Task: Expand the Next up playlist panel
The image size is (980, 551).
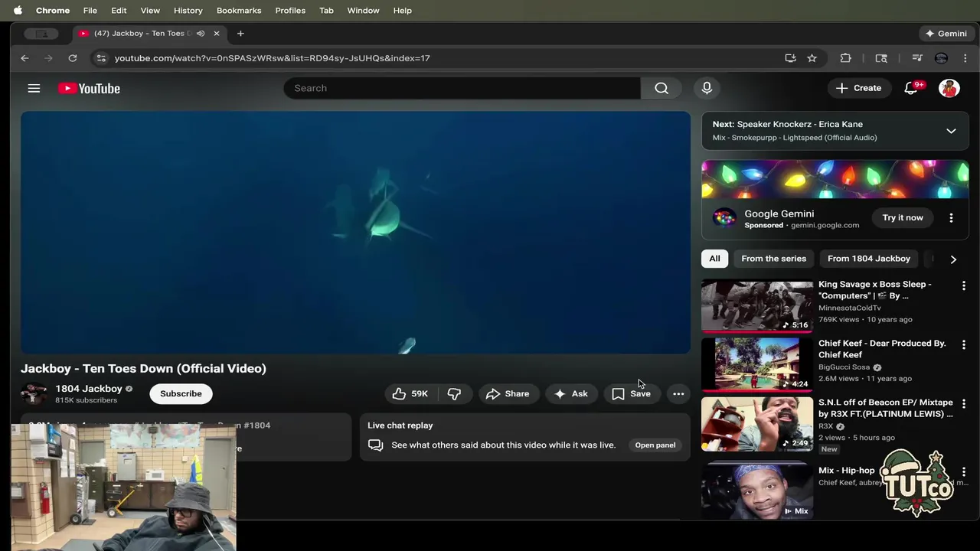Action: coord(951,131)
